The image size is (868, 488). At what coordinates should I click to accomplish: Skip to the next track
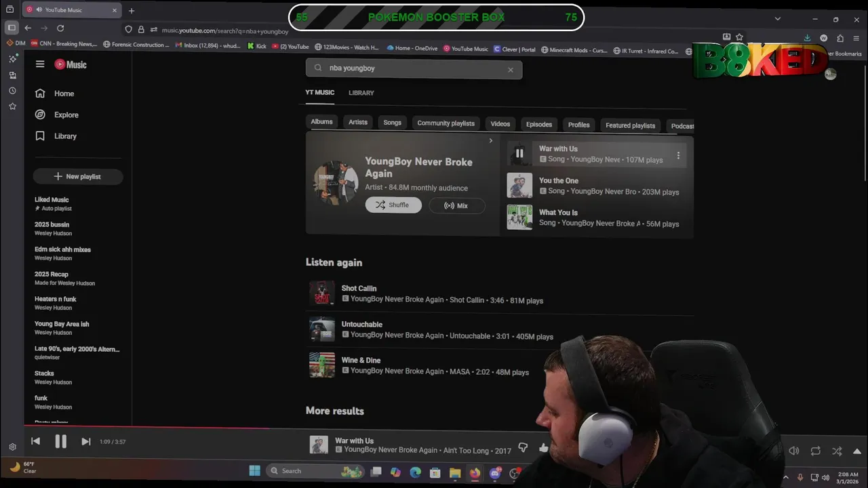[86, 441]
